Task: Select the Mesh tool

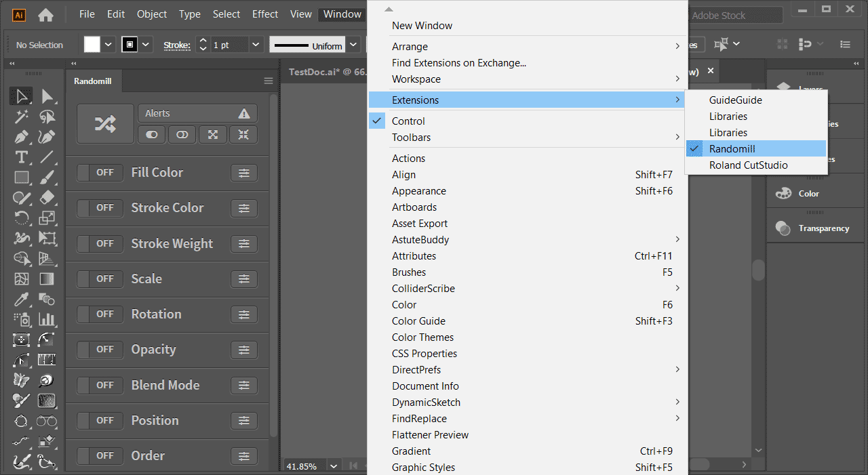Action: [x=22, y=278]
